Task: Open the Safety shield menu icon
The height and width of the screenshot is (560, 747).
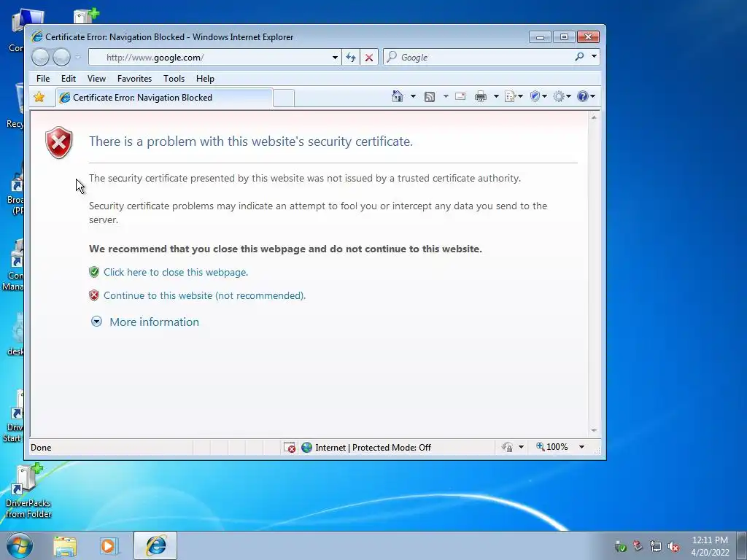Action: 538,97
